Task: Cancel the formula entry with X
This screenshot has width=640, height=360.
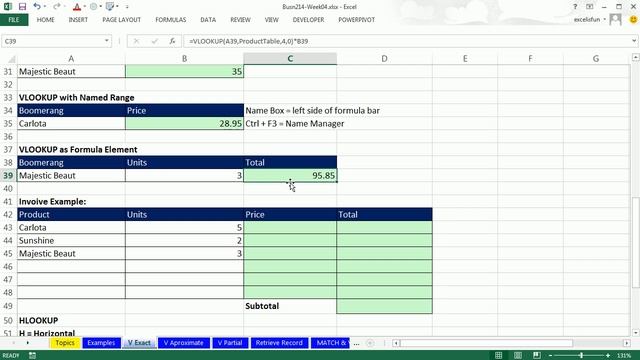Action: click(x=136, y=41)
